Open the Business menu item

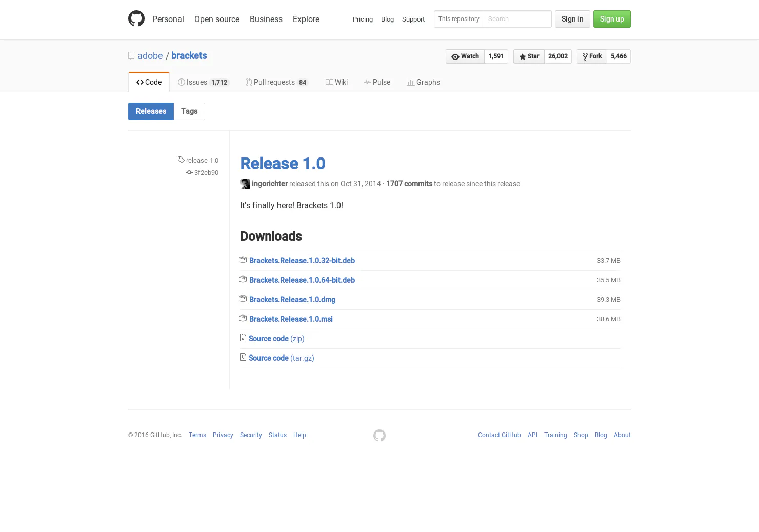tap(266, 19)
